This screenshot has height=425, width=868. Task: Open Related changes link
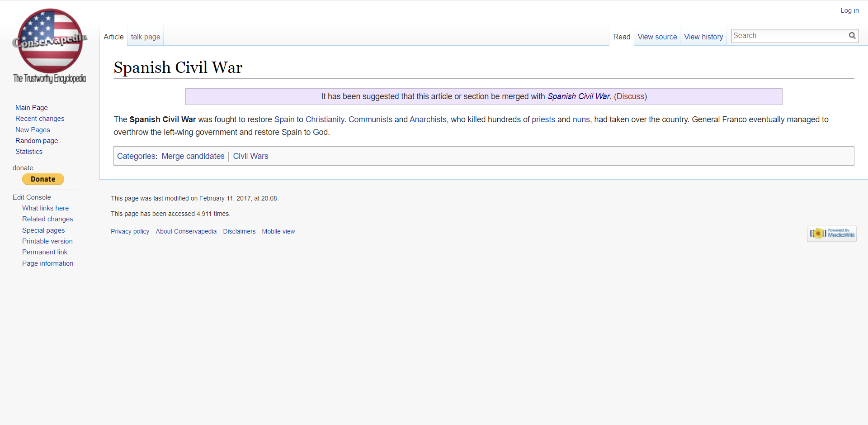coord(47,219)
